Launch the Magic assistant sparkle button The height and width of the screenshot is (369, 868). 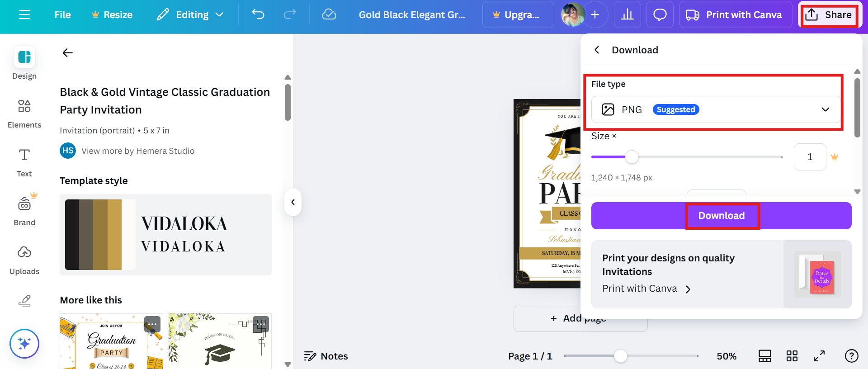click(x=24, y=344)
